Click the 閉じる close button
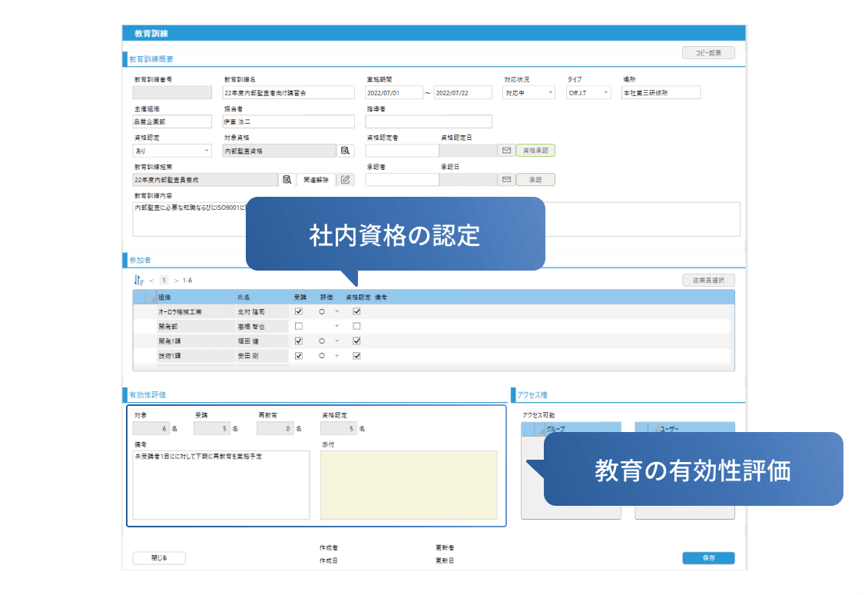The height and width of the screenshot is (595, 868). (x=159, y=558)
